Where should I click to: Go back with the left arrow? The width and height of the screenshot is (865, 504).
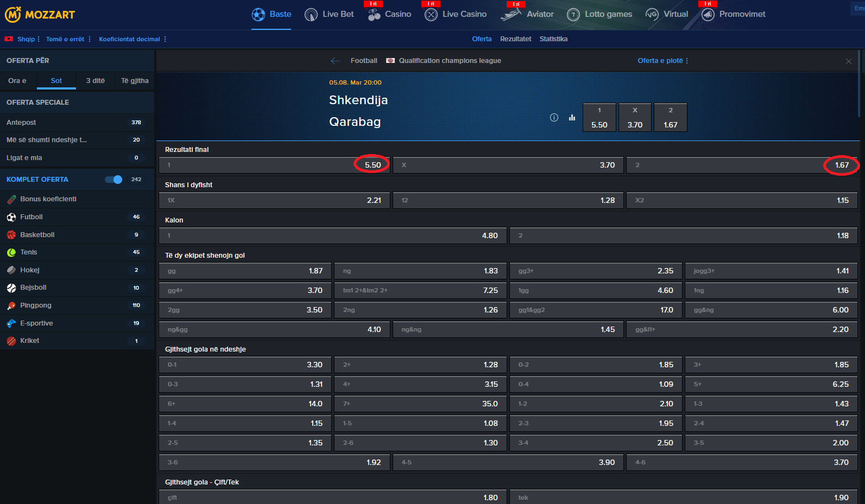click(336, 61)
